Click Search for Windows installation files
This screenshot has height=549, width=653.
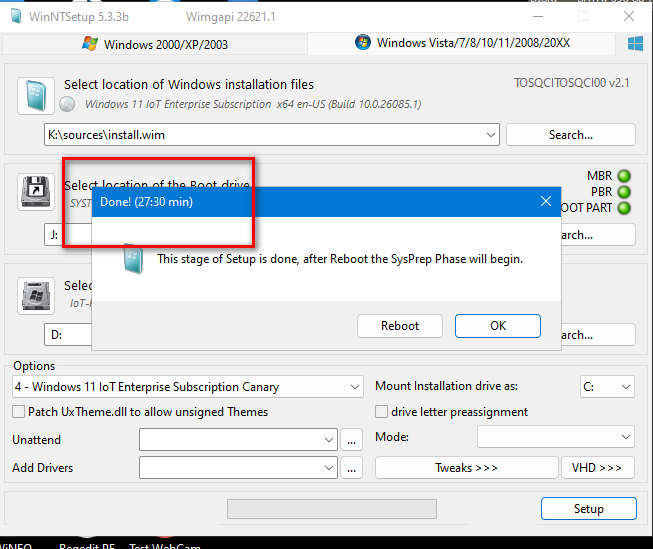coord(571,135)
